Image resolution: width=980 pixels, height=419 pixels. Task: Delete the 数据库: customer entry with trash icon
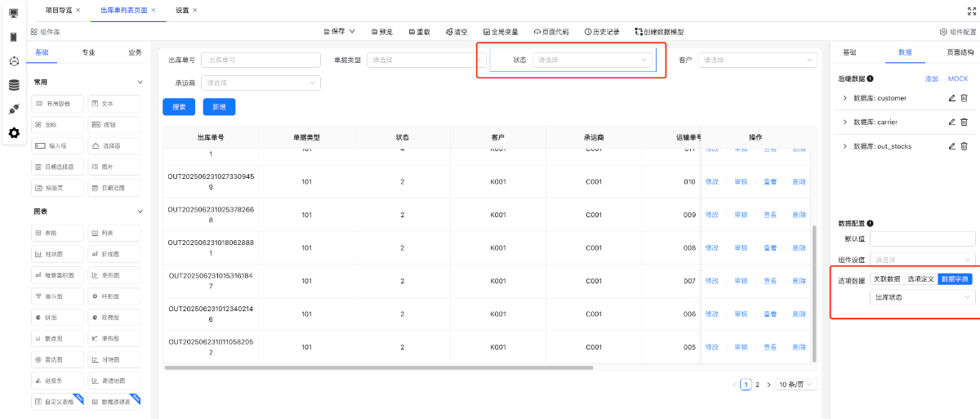pos(964,98)
